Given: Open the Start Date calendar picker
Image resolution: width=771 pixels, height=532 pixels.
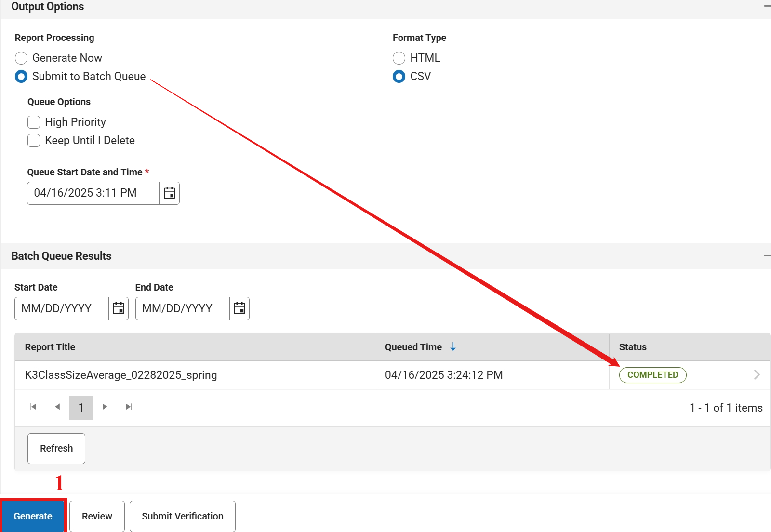Looking at the screenshot, I should coord(119,308).
